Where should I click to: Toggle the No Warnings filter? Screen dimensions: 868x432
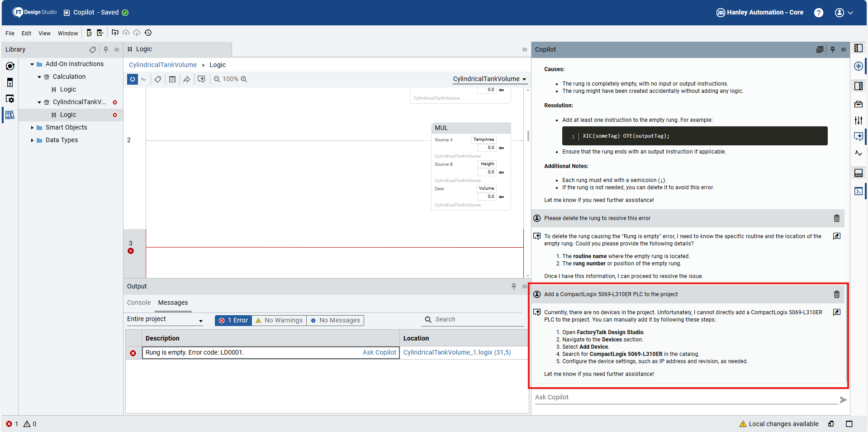click(x=279, y=320)
